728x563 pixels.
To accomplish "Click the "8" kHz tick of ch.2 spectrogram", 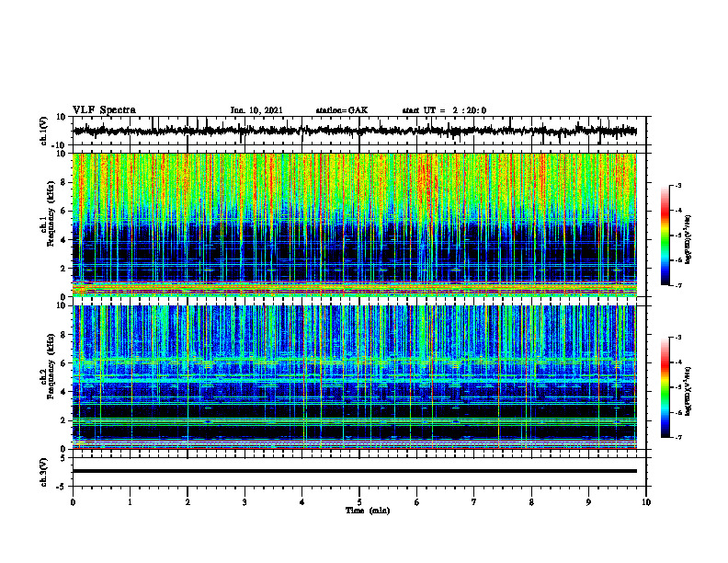I will [63, 335].
